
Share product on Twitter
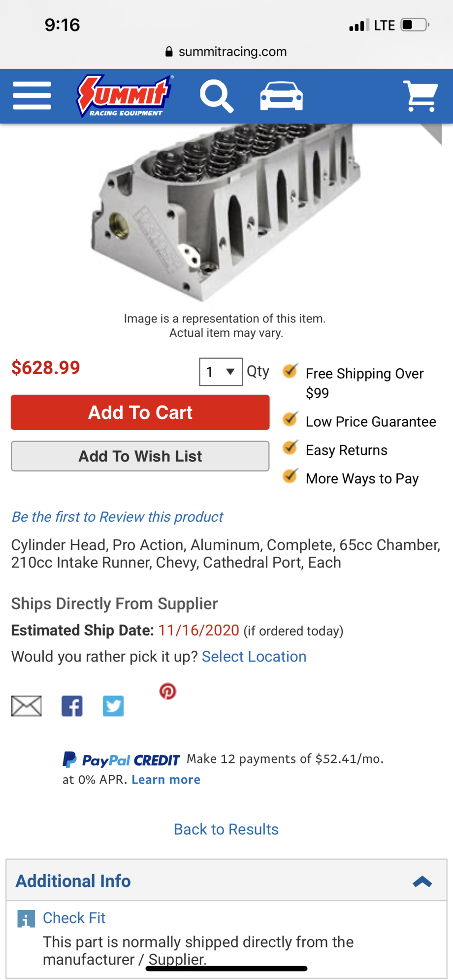113,706
